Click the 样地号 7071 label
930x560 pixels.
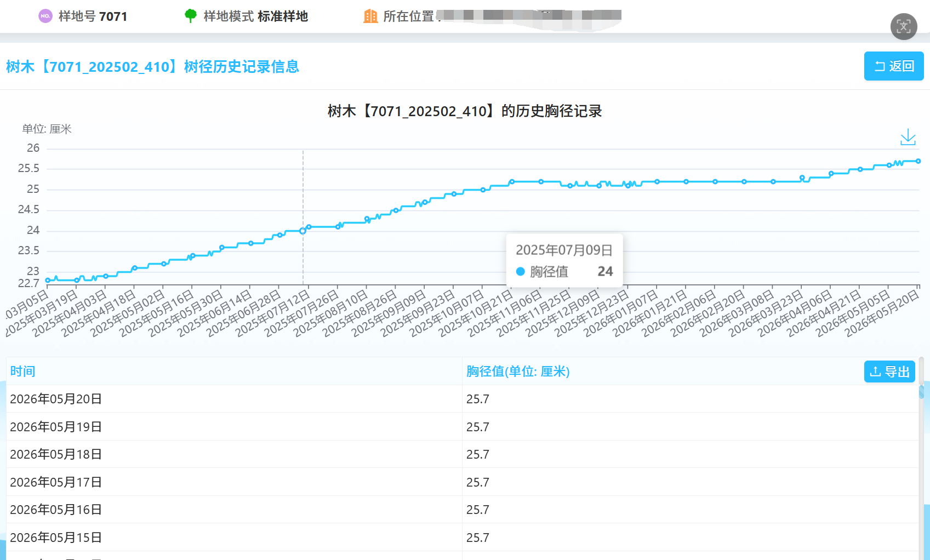(x=93, y=16)
